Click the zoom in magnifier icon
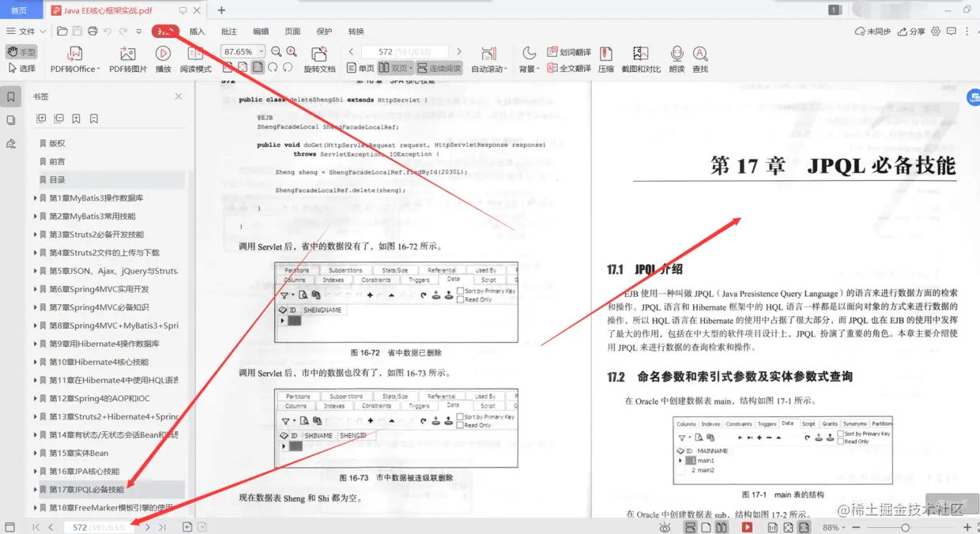 tap(290, 51)
